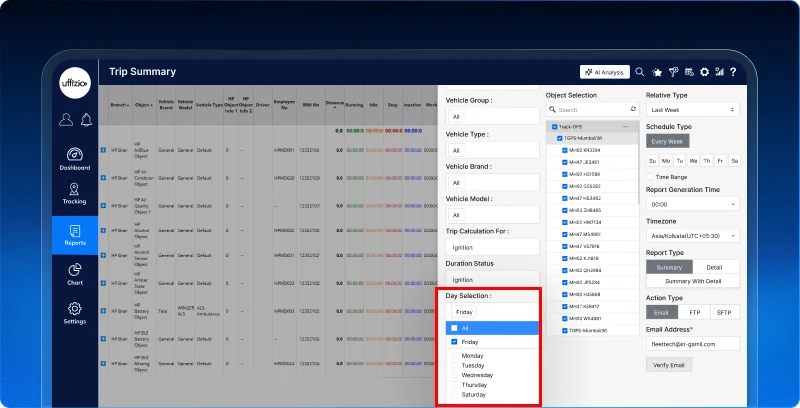Open the schedule calendar icon in header
Viewport: 800px width, 408px height.
[x=689, y=72]
